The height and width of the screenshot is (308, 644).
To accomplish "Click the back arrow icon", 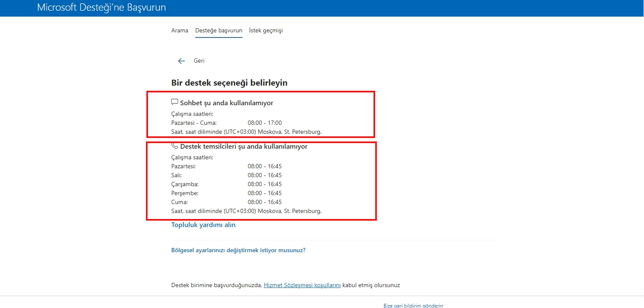I will [x=182, y=61].
